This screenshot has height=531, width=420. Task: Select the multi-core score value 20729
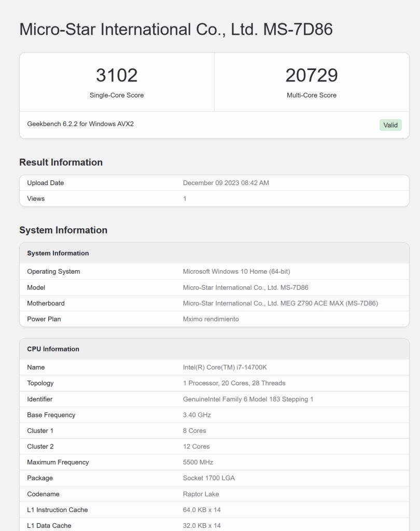pyautogui.click(x=312, y=75)
